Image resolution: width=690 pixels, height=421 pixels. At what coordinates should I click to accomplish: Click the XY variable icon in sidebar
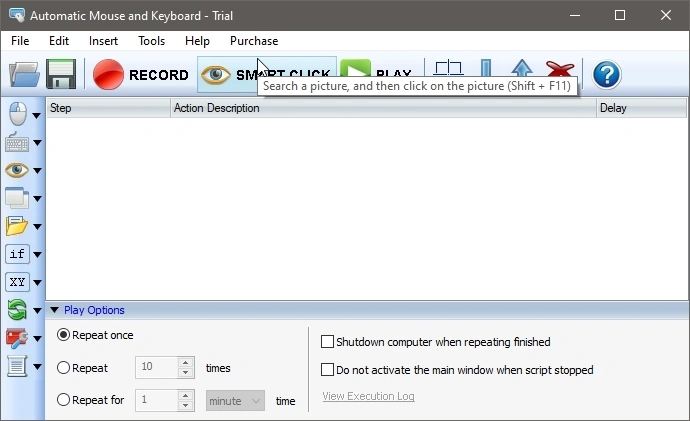point(17,282)
